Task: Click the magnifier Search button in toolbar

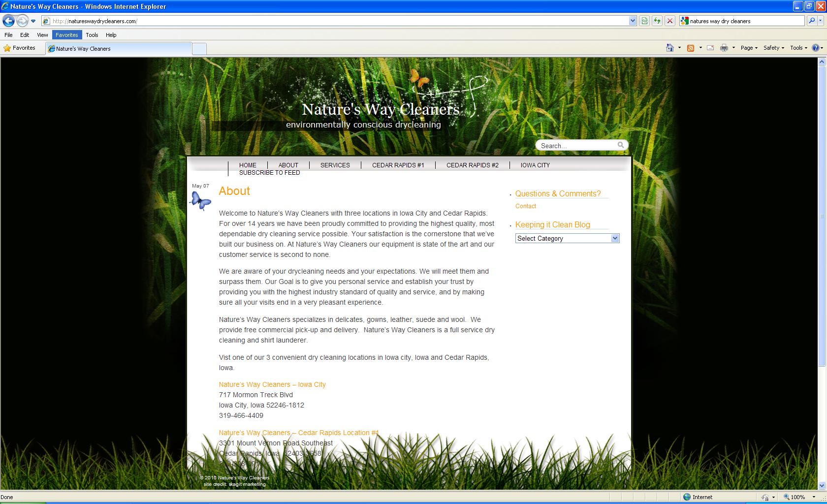Action: pyautogui.click(x=812, y=21)
